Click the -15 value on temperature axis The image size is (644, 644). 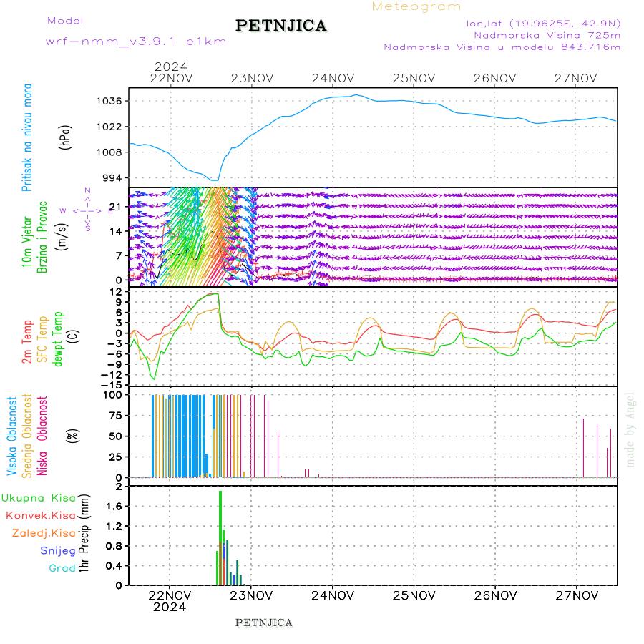tap(112, 385)
